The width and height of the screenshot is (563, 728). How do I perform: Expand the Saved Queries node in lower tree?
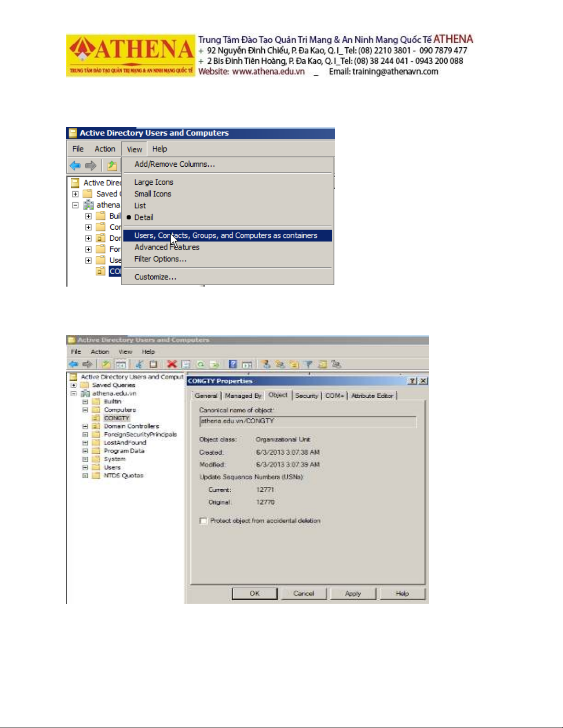point(74,385)
